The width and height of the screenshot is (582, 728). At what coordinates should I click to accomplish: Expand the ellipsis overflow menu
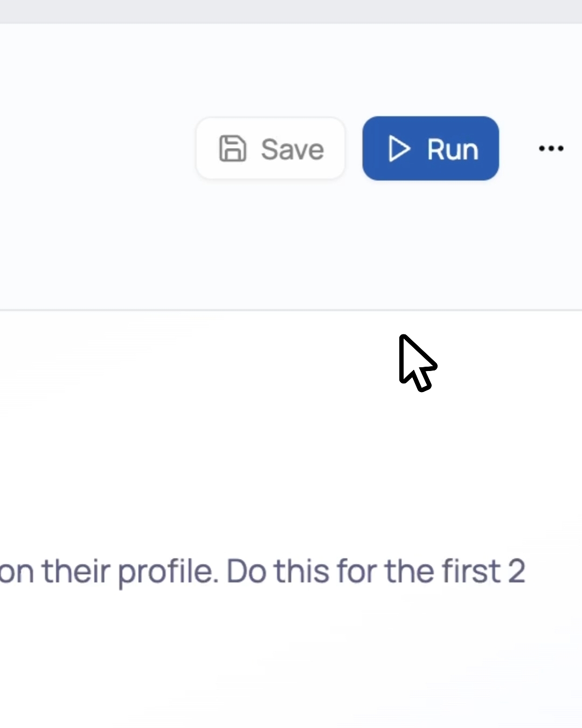[x=551, y=148]
